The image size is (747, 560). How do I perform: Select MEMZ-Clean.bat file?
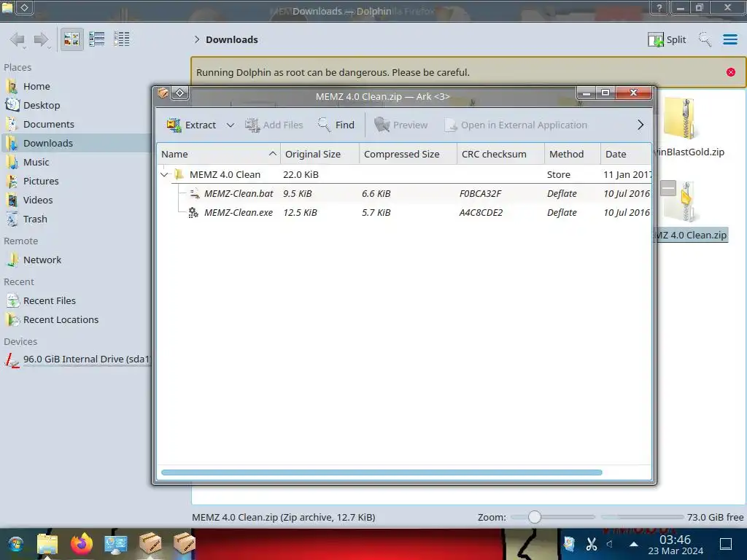[404, 193]
